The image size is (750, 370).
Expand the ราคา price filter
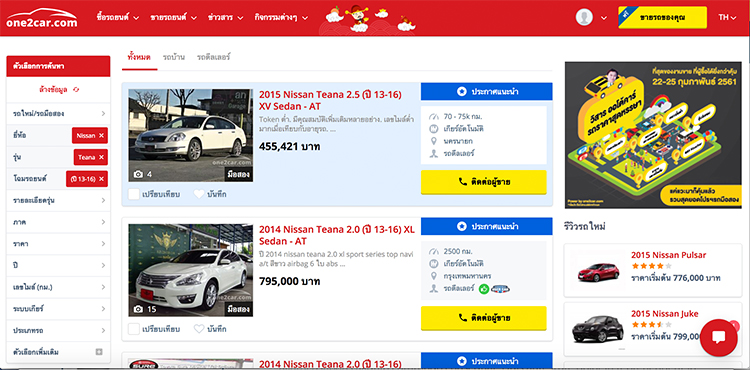[x=58, y=244]
